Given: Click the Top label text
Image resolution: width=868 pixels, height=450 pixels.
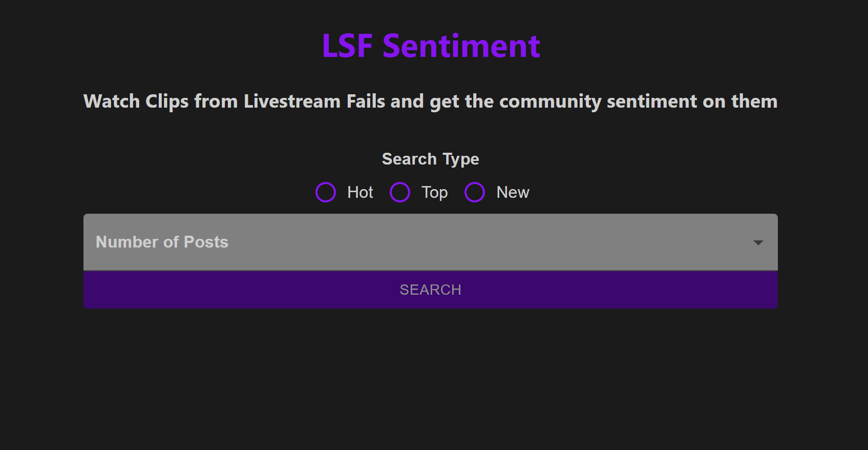Looking at the screenshot, I should pyautogui.click(x=434, y=192).
